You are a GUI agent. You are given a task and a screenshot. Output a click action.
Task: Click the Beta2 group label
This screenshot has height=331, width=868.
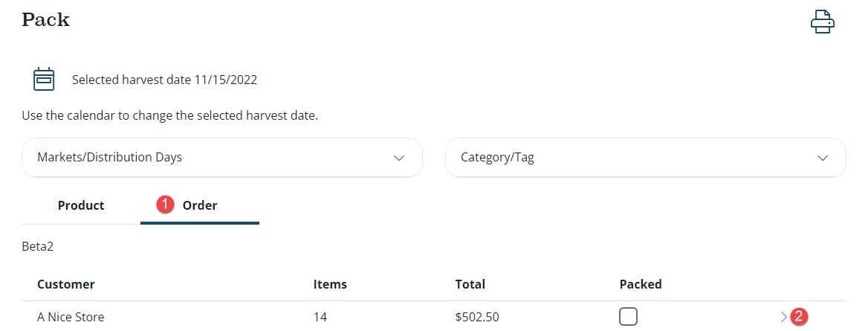[37, 246]
